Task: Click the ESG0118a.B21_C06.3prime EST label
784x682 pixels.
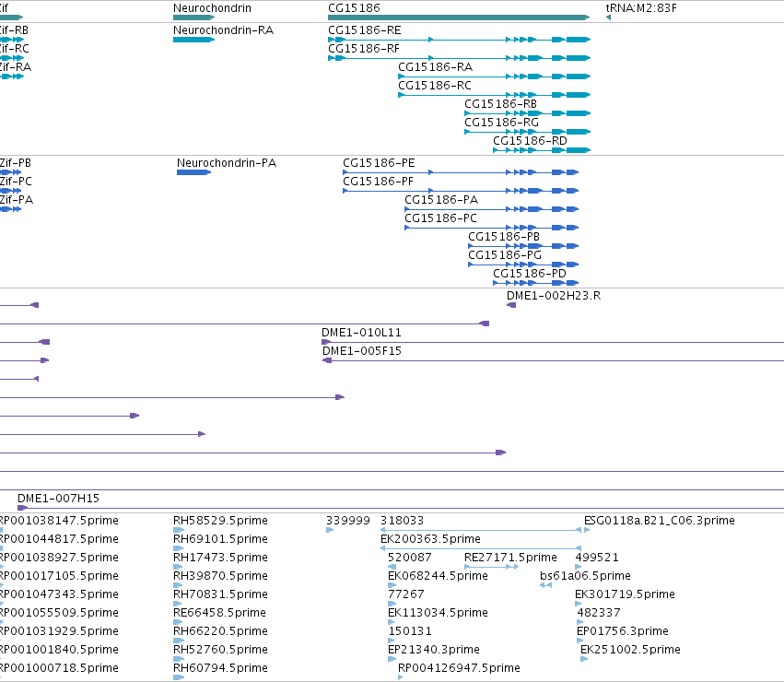Action: [x=660, y=521]
